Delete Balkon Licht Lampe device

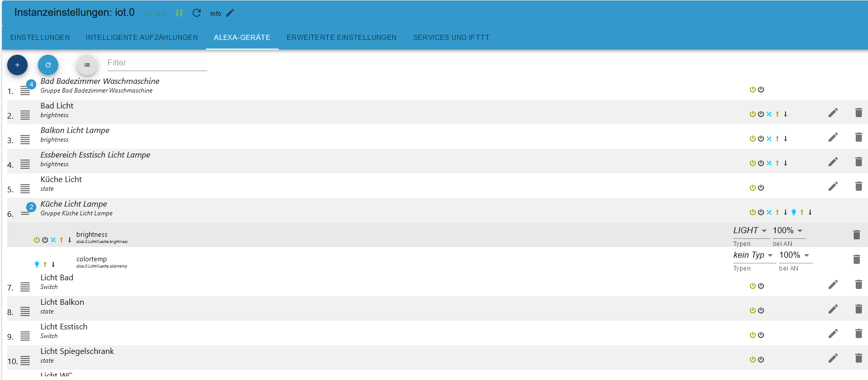tap(859, 137)
